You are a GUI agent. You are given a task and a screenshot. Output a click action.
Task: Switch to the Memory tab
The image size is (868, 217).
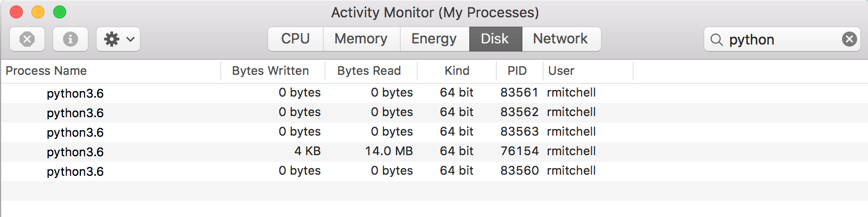(361, 39)
